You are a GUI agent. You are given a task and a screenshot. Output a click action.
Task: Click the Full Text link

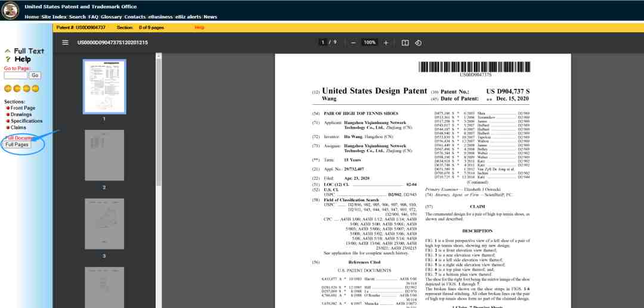pyautogui.click(x=29, y=51)
